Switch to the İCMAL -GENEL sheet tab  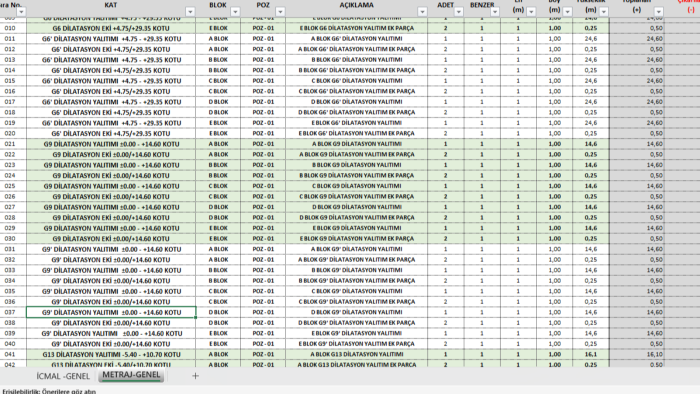[63, 376]
